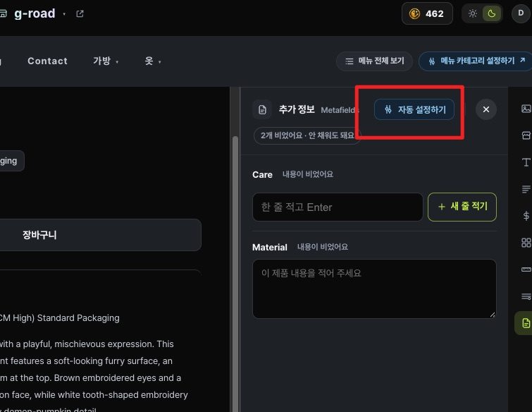Click 새 줄 적기 button
Image resolution: width=532 pixels, height=412 pixels.
click(462, 207)
